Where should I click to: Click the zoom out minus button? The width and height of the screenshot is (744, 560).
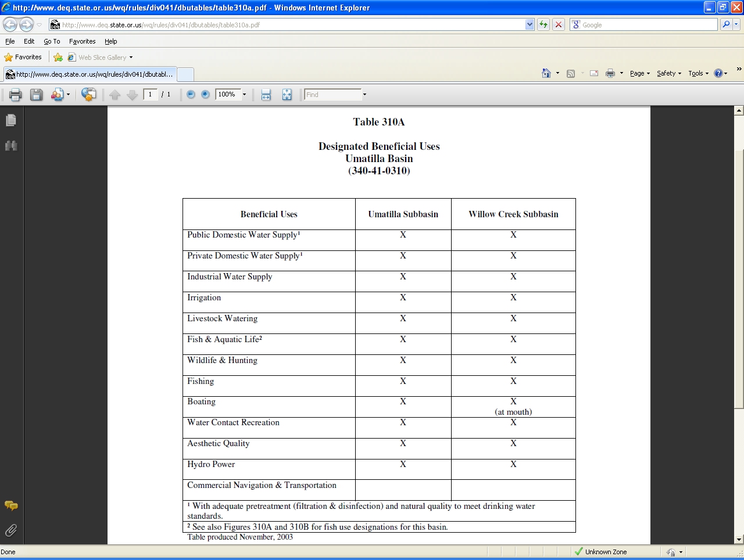click(191, 94)
